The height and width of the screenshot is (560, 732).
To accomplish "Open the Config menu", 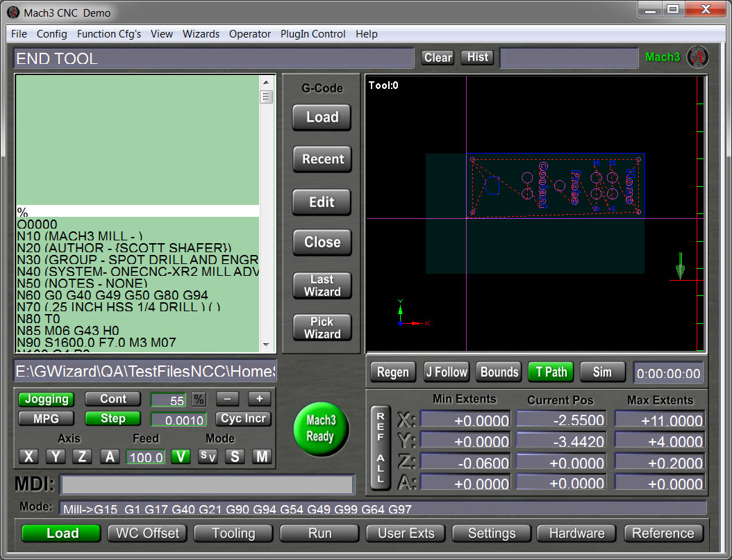I will coord(51,33).
